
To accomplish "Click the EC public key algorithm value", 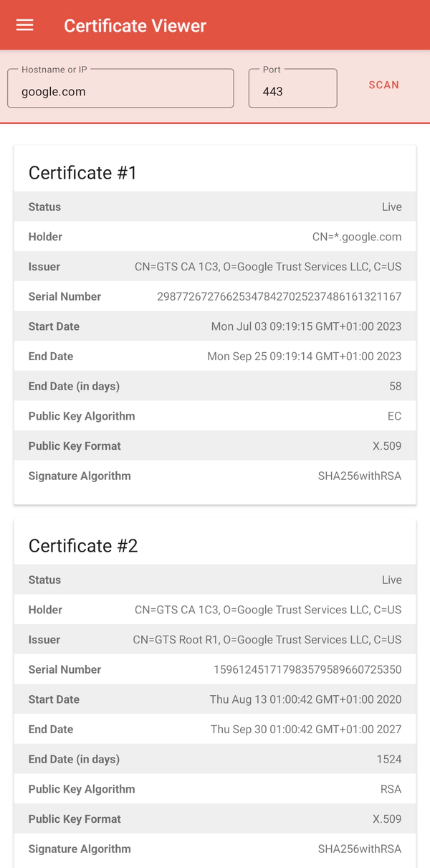I will pyautogui.click(x=394, y=416).
